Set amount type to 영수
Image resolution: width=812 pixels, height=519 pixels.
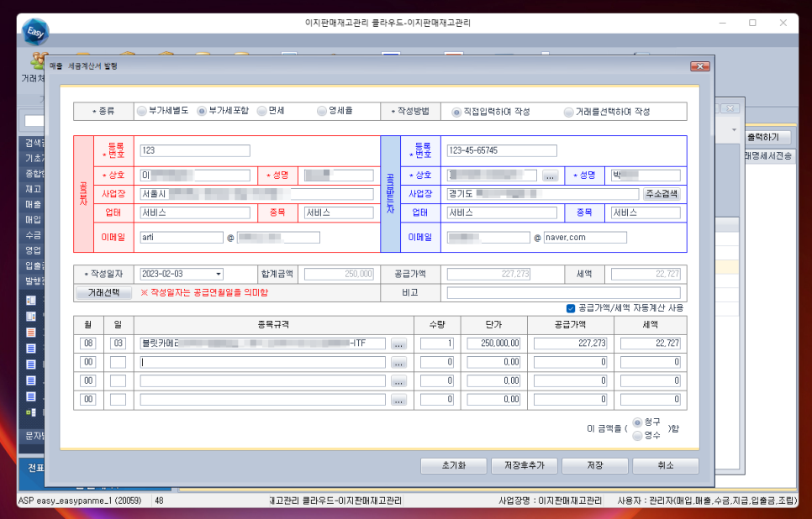637,436
